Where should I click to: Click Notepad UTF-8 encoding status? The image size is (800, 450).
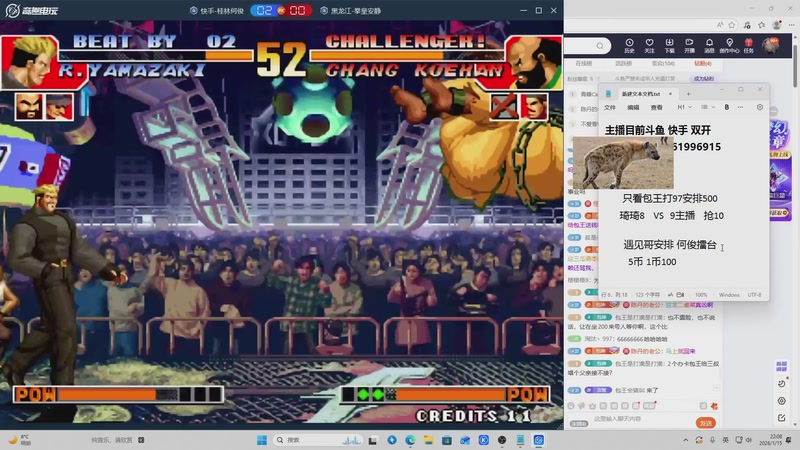point(755,295)
